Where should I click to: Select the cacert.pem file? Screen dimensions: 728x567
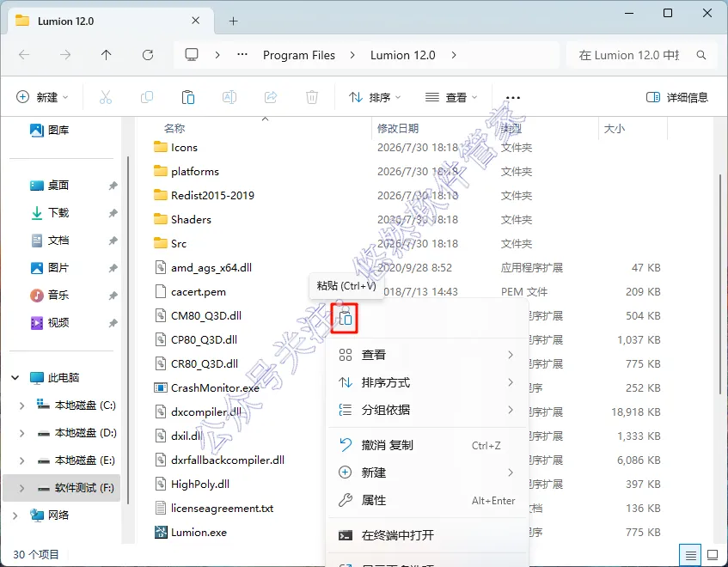[190, 292]
